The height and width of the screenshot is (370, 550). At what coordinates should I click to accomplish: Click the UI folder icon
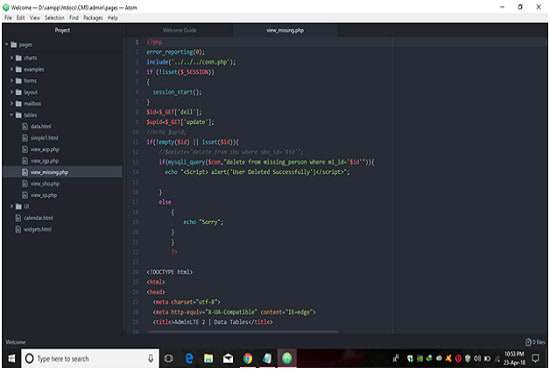point(19,206)
